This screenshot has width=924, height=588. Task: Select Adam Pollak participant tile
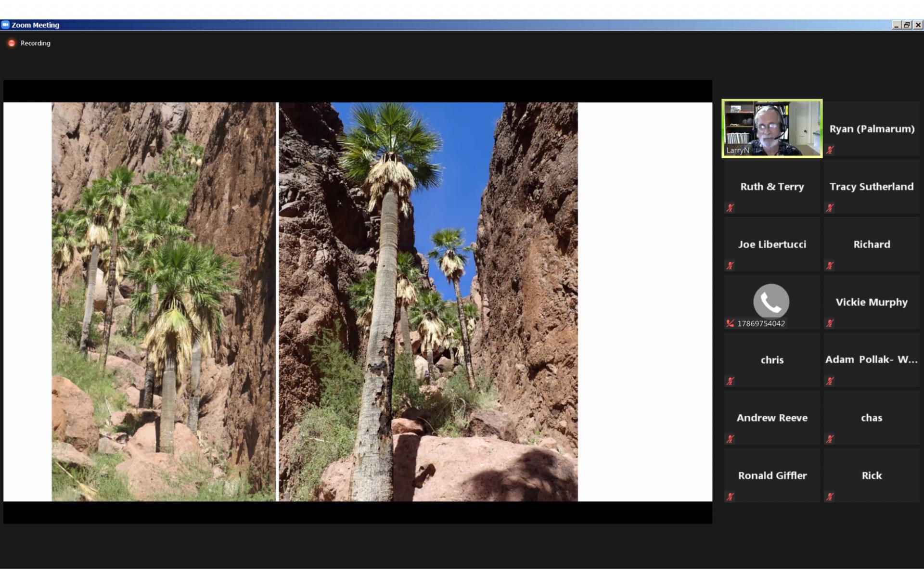click(x=872, y=359)
